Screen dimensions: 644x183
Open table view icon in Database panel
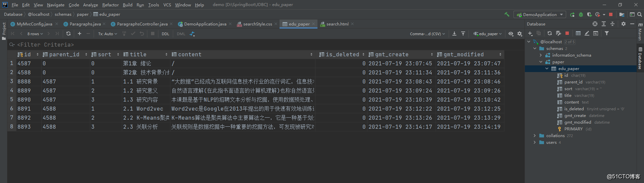tap(578, 33)
